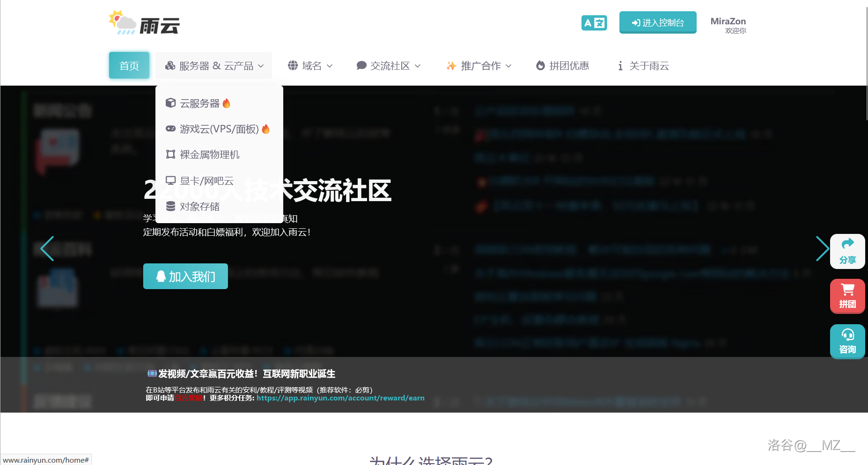Viewport: 868px width, 465px height.
Task: Go to previous carousel slide arrow
Action: (x=47, y=248)
